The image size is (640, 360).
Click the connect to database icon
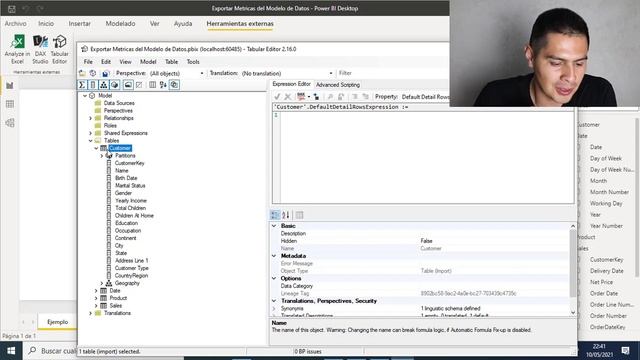coord(93,73)
